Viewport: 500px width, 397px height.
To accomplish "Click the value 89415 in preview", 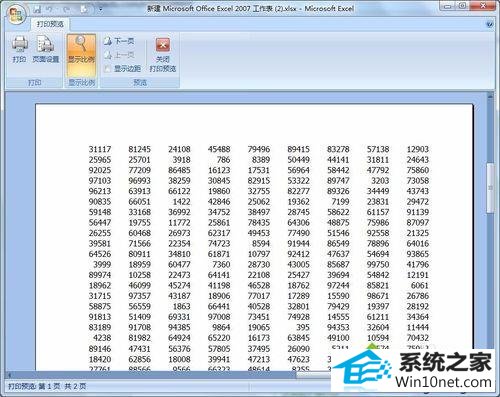I will [298, 149].
